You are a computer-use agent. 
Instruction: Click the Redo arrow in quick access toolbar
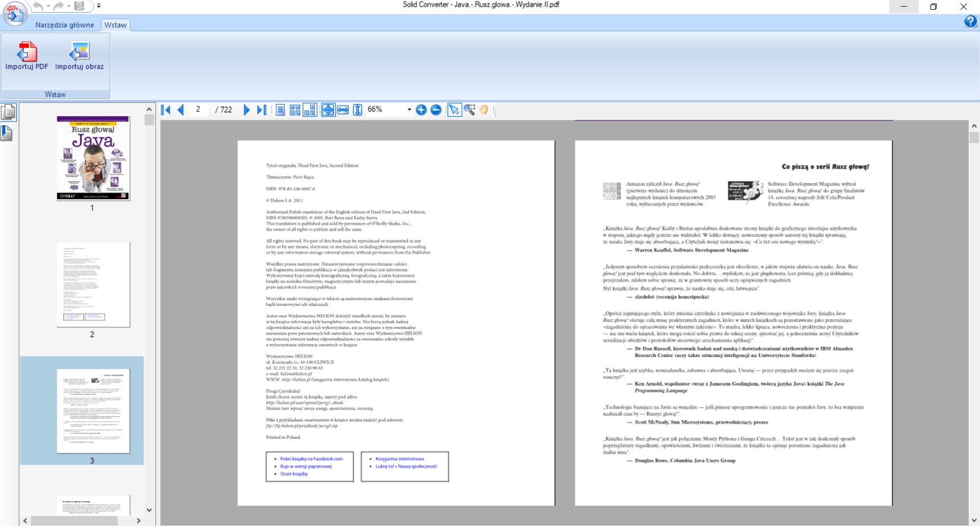pyautogui.click(x=58, y=6)
